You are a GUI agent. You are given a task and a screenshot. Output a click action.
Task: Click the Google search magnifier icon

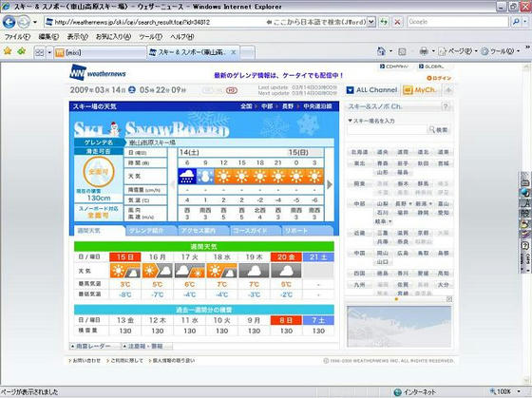tap(516, 22)
